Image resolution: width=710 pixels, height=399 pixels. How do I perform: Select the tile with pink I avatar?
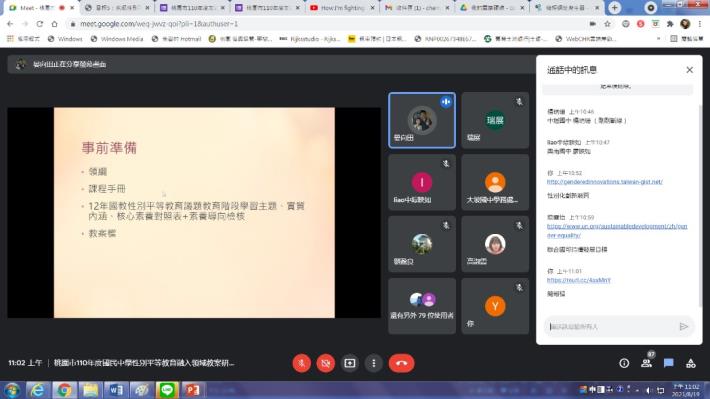point(422,183)
